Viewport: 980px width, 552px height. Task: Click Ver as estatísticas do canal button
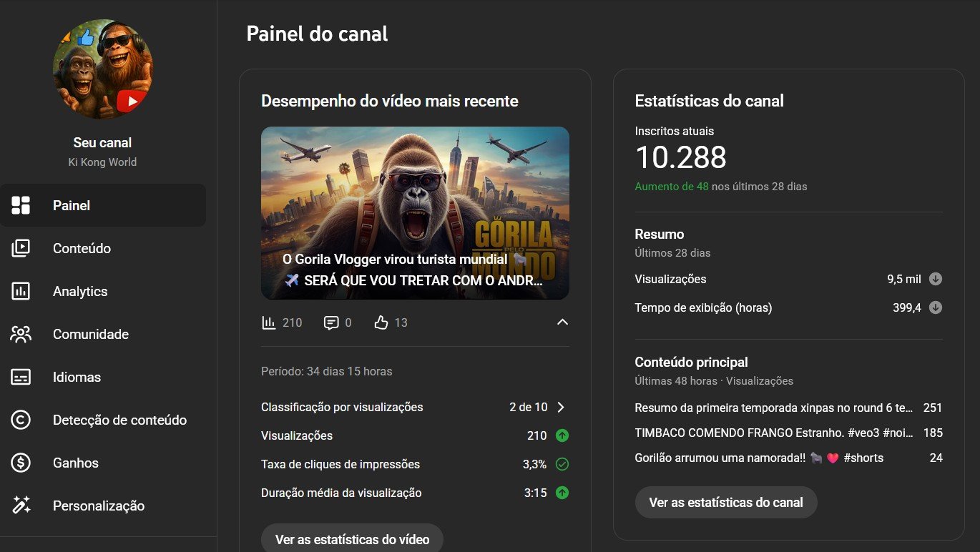pyautogui.click(x=726, y=502)
